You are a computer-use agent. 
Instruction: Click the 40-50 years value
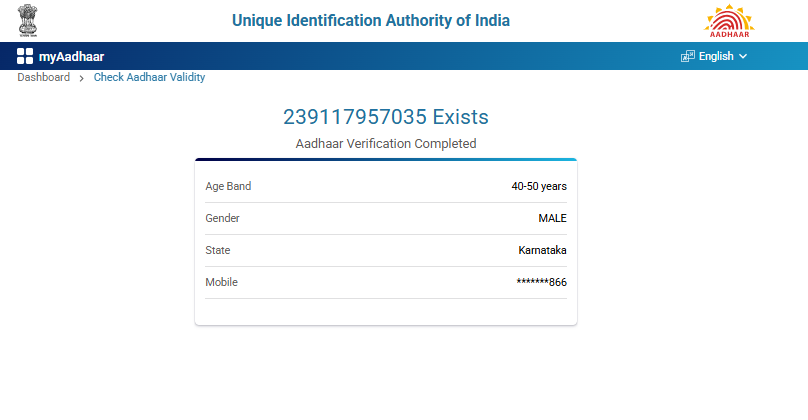539,186
